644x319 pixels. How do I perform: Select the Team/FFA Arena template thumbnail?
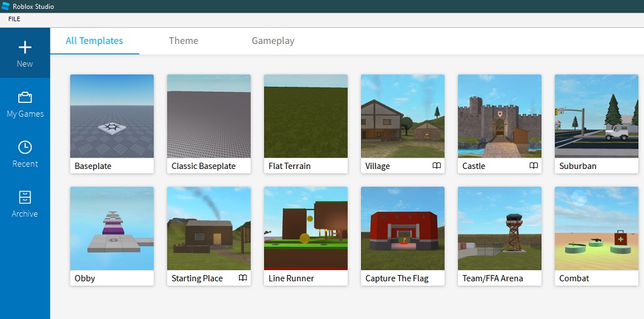coord(500,229)
